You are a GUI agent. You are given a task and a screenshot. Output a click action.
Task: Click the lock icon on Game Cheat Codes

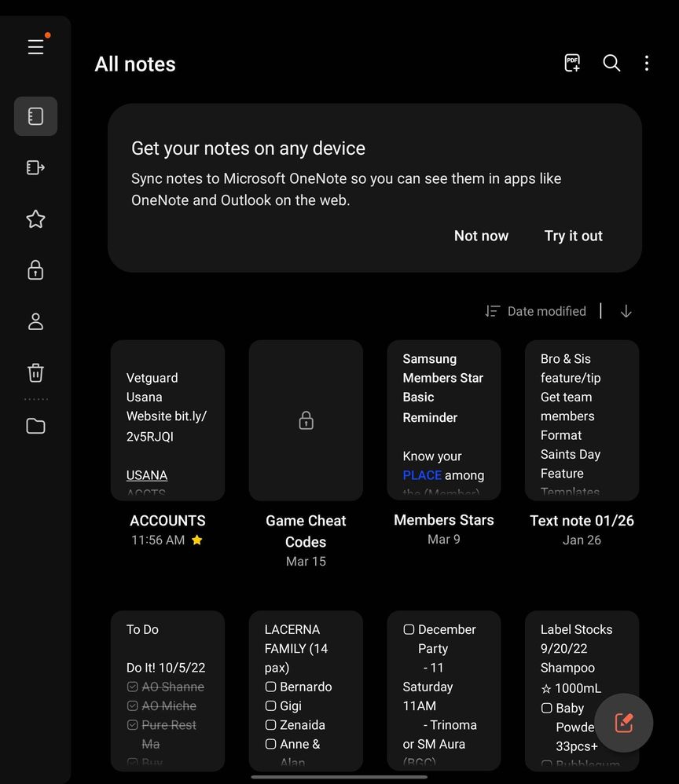click(x=306, y=420)
